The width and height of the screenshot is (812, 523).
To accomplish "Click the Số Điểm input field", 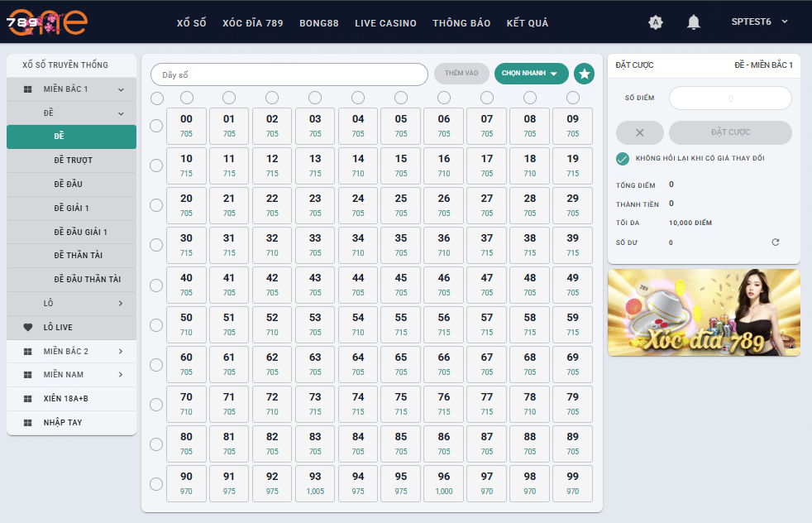I will (x=730, y=98).
